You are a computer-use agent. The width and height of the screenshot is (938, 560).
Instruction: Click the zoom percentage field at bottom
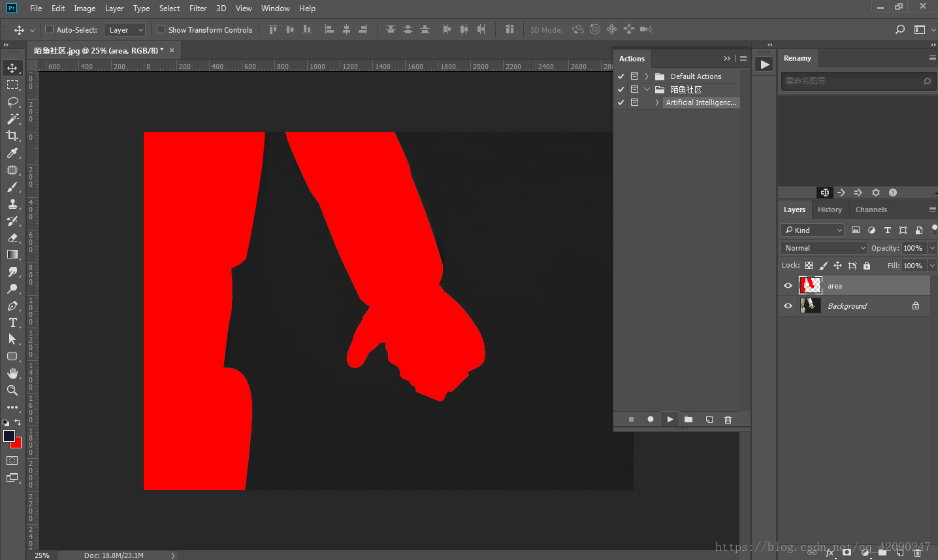pyautogui.click(x=42, y=555)
